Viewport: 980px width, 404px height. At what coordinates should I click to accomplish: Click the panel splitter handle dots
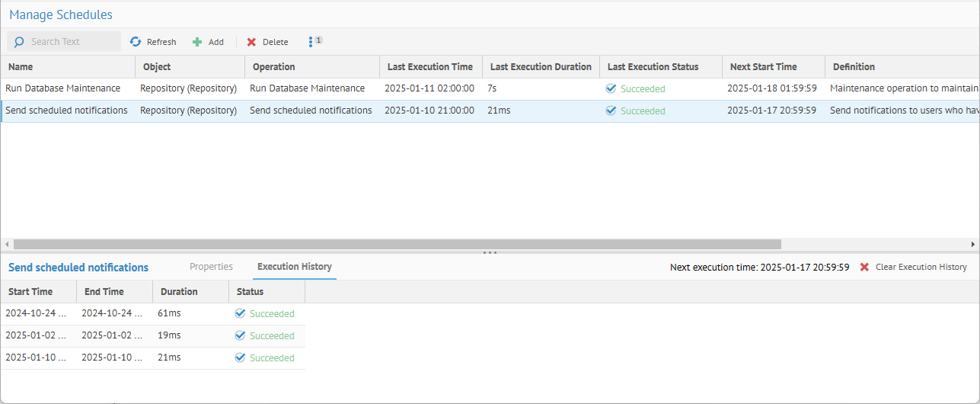(x=490, y=252)
